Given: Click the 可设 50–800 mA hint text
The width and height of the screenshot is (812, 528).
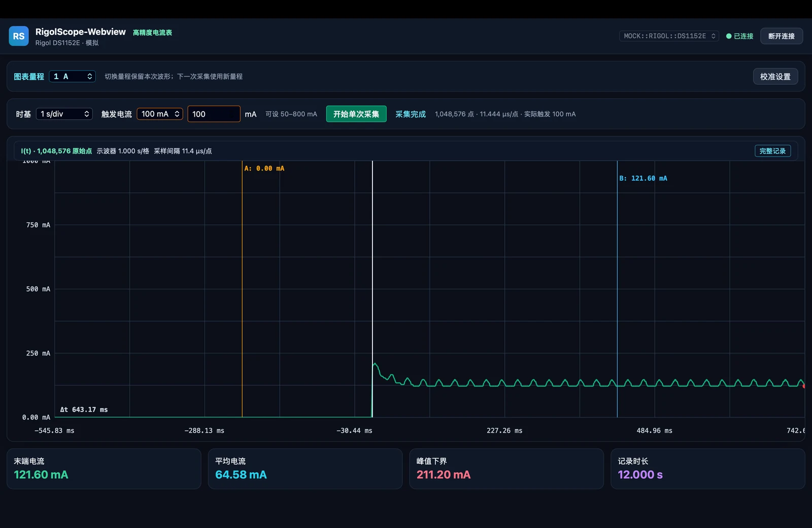Looking at the screenshot, I should [291, 114].
